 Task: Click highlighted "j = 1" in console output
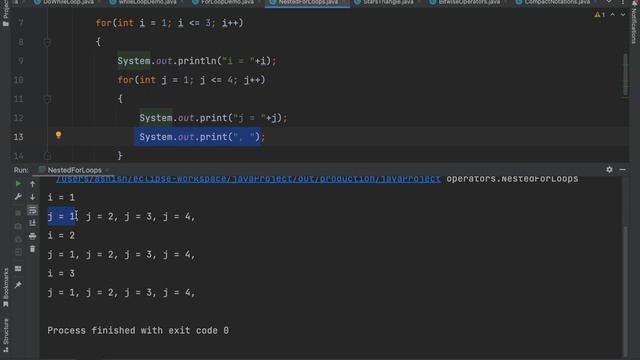pyautogui.click(x=62, y=216)
